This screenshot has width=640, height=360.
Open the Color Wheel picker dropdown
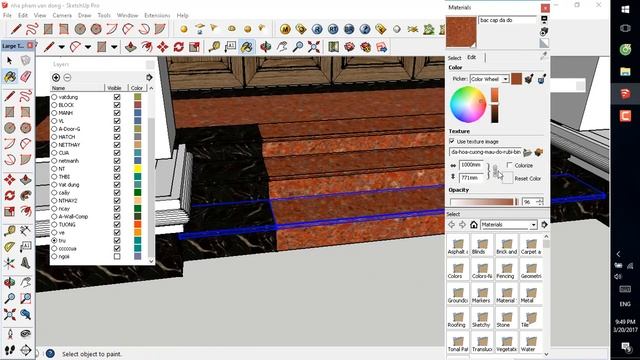505,79
